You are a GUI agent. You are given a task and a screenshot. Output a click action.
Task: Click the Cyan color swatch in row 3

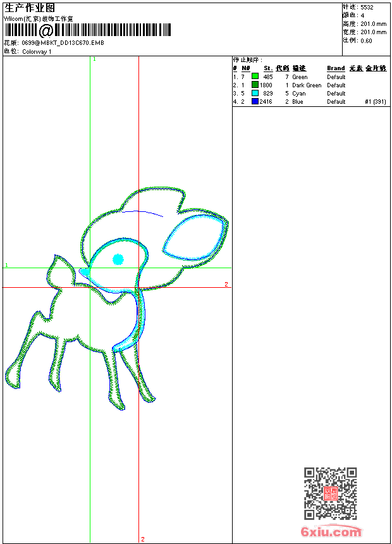pyautogui.click(x=255, y=93)
